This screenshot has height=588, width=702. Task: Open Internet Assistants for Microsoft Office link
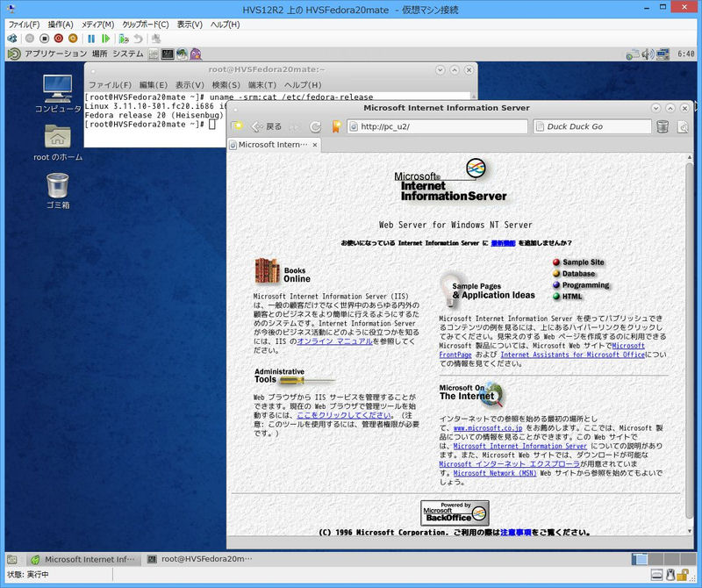(573, 355)
